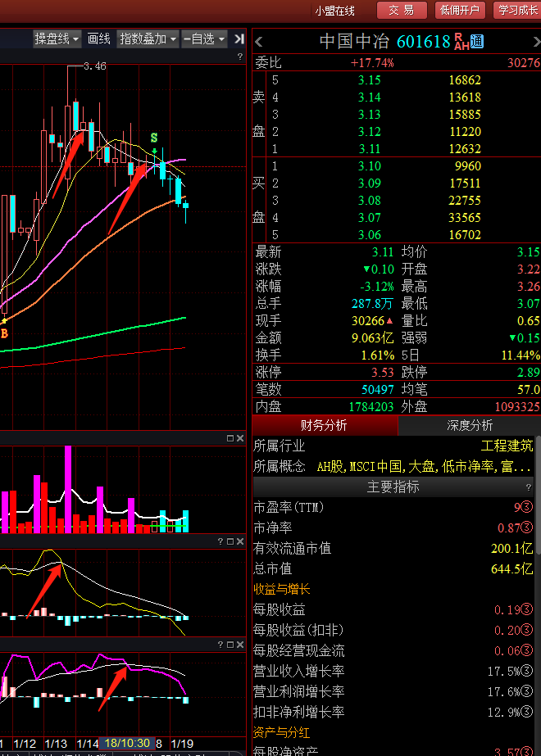Select the 卖2 ask price 3.12
This screenshot has height=756, width=541.
point(369,132)
